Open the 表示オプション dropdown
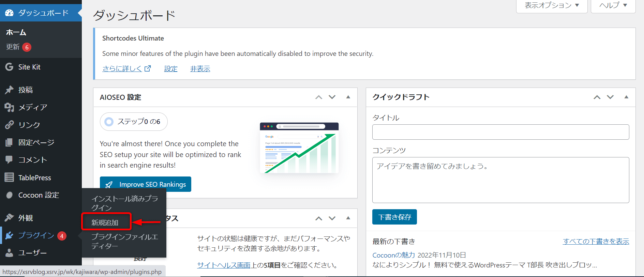The width and height of the screenshot is (644, 277). coord(552,6)
